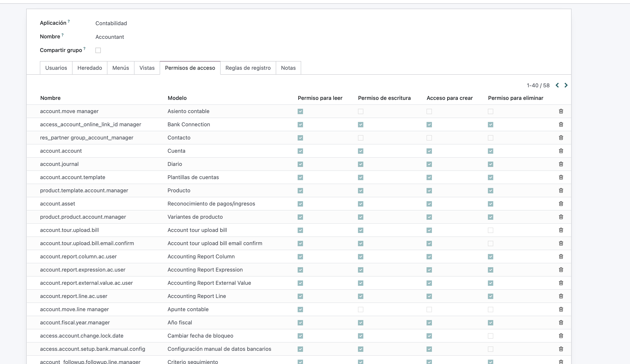Sort by the Nombre column header
This screenshot has height=364, width=630.
(50, 98)
